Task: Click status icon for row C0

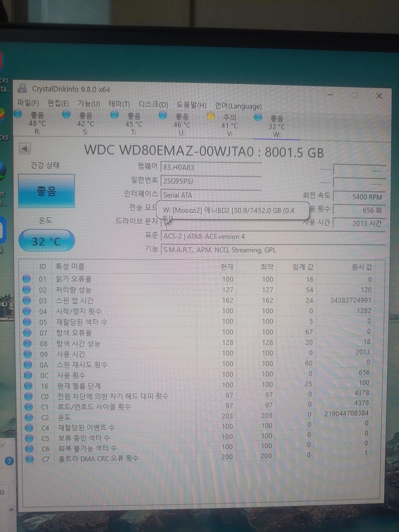Action: pyautogui.click(x=29, y=396)
